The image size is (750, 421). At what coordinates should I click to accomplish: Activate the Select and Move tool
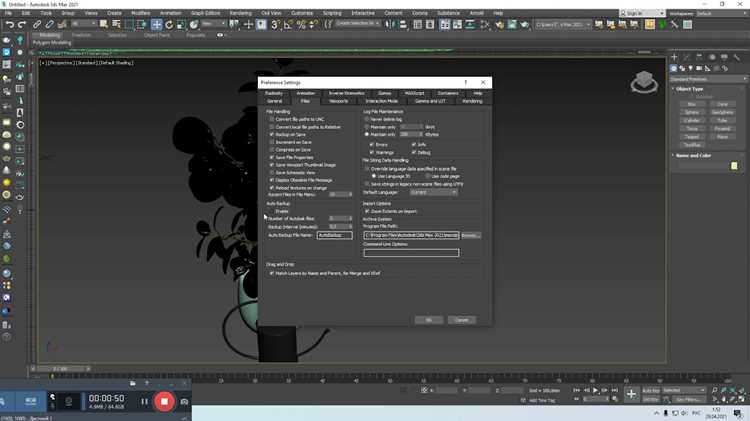pos(156,24)
